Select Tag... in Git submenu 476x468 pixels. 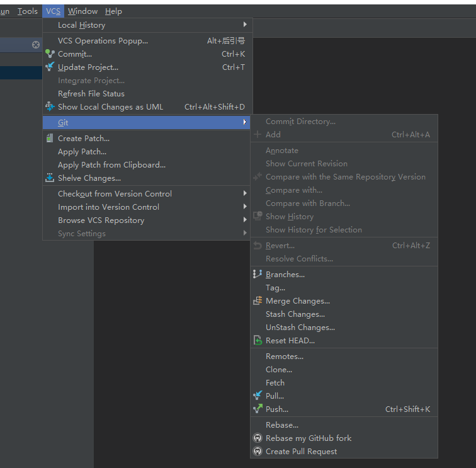[344, 288]
